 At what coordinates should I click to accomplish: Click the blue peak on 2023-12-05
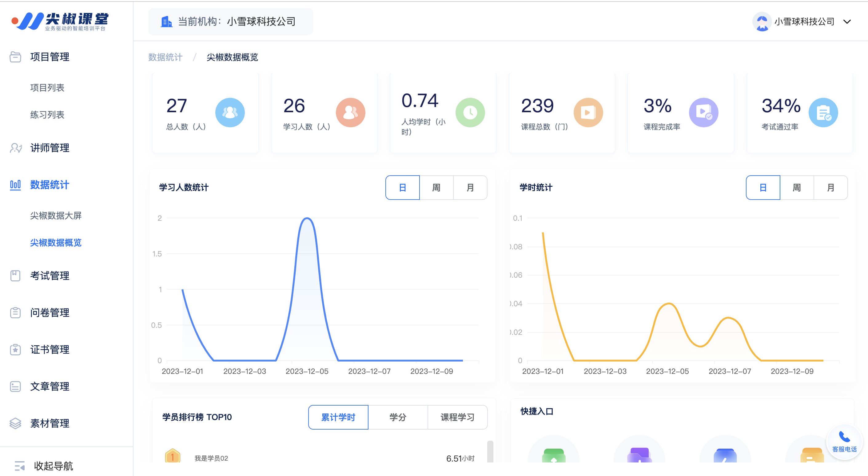(x=307, y=218)
